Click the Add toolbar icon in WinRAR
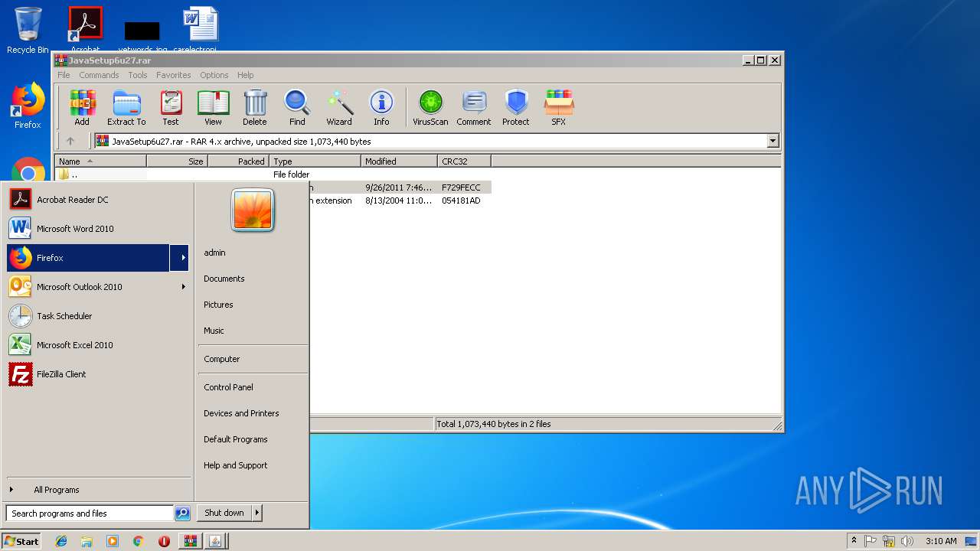 tap(82, 107)
